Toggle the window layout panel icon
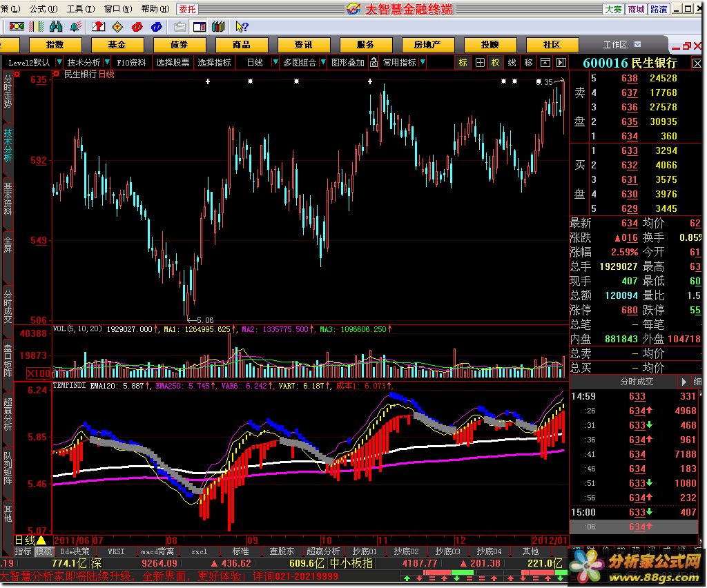This screenshot has height=588, width=707. (199, 27)
